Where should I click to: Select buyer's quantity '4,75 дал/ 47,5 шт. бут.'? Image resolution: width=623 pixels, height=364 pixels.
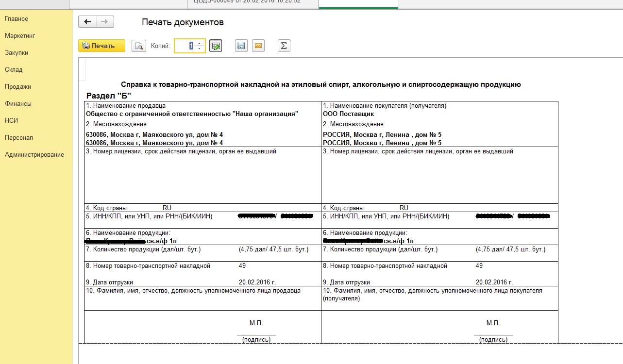pyautogui.click(x=510, y=249)
